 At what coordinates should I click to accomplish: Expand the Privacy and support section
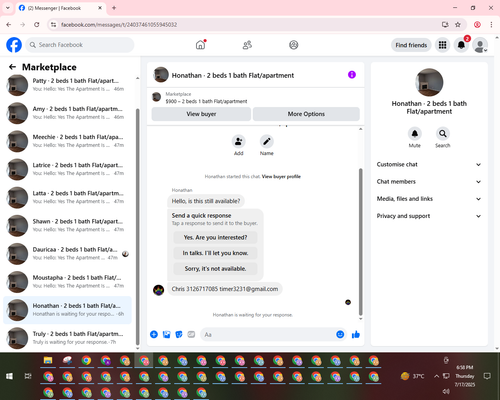pyautogui.click(x=429, y=216)
